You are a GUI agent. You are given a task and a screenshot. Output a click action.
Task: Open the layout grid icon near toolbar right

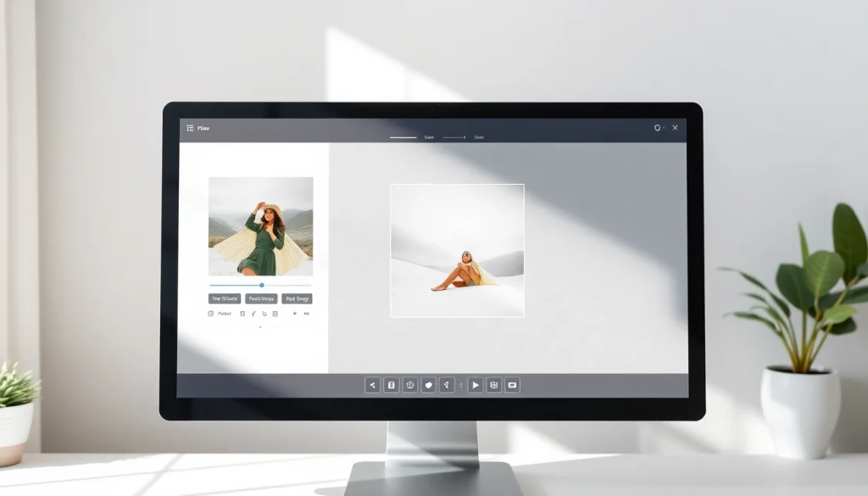pyautogui.click(x=494, y=384)
